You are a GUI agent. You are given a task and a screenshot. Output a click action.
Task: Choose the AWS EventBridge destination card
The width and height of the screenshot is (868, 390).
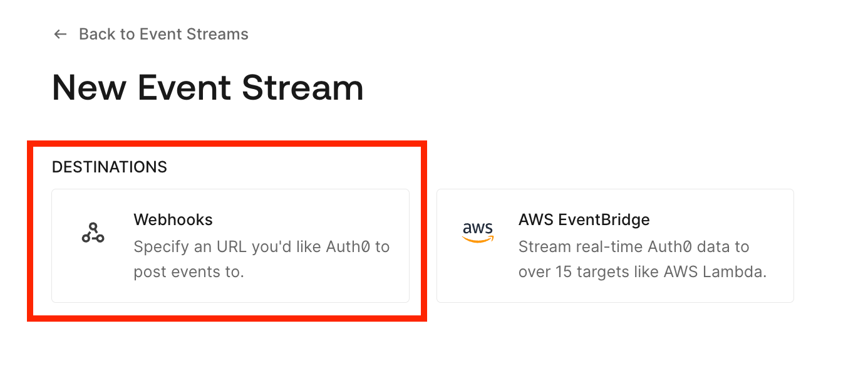tap(614, 246)
